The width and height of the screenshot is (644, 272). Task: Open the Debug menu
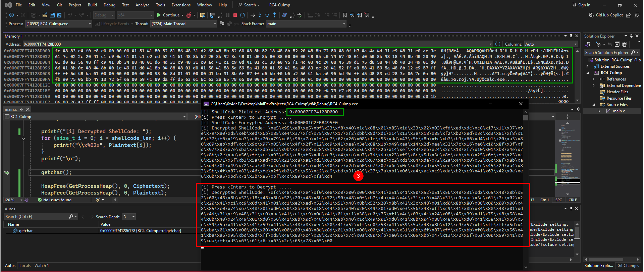point(109,5)
